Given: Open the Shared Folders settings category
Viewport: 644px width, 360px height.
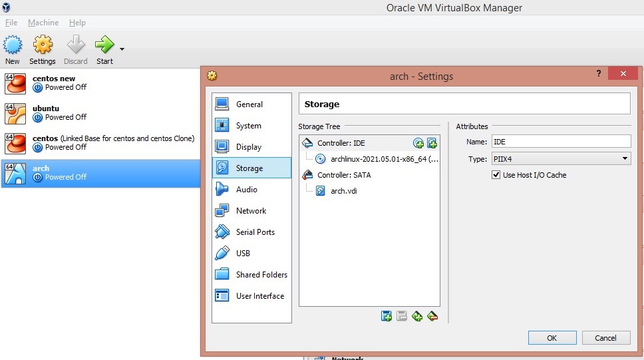Looking at the screenshot, I should [x=251, y=275].
